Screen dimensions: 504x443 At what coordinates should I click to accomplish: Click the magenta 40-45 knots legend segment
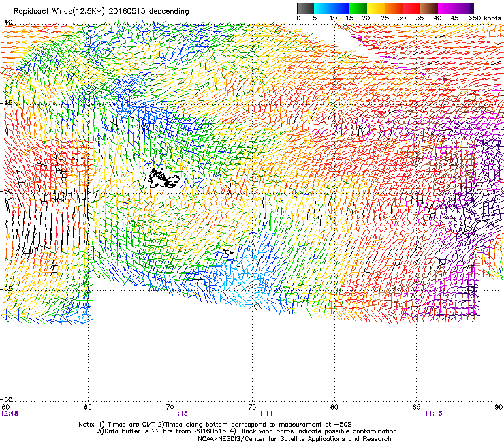(x=447, y=8)
